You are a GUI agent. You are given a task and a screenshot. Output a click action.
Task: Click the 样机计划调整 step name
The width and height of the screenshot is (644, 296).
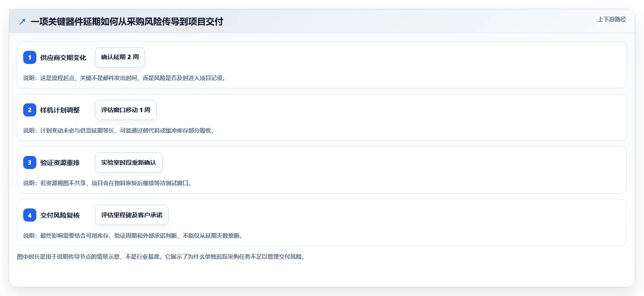[60, 110]
